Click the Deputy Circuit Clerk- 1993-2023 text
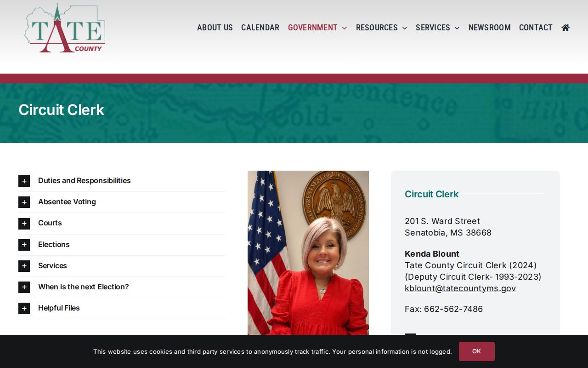 (473, 277)
